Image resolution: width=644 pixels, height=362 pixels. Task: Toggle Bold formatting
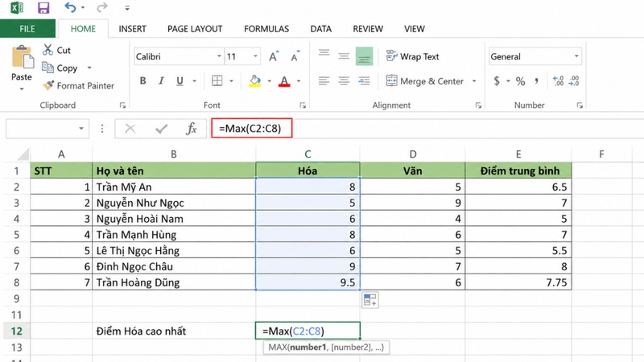[x=142, y=81]
